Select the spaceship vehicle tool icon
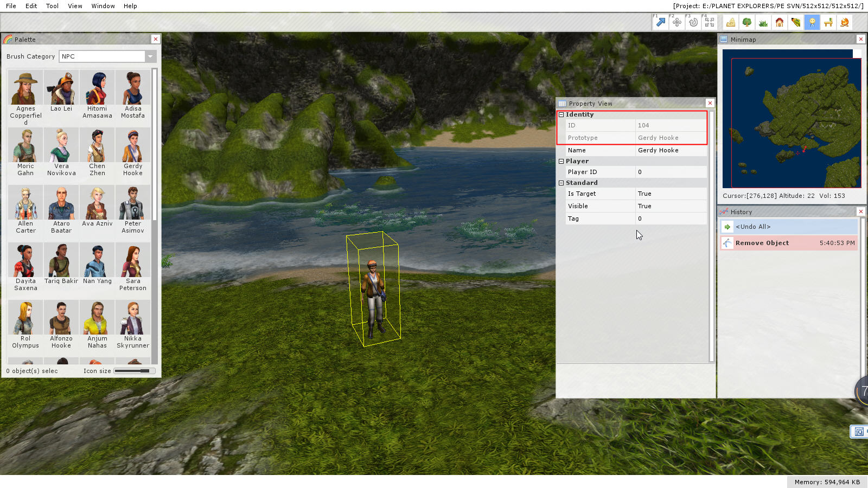 tap(796, 22)
